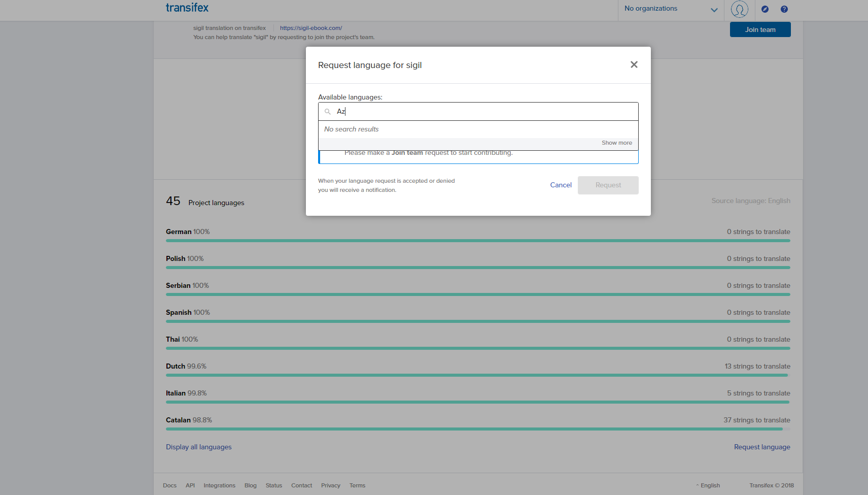
Task: Open Integrations in the footer menu
Action: tap(219, 485)
